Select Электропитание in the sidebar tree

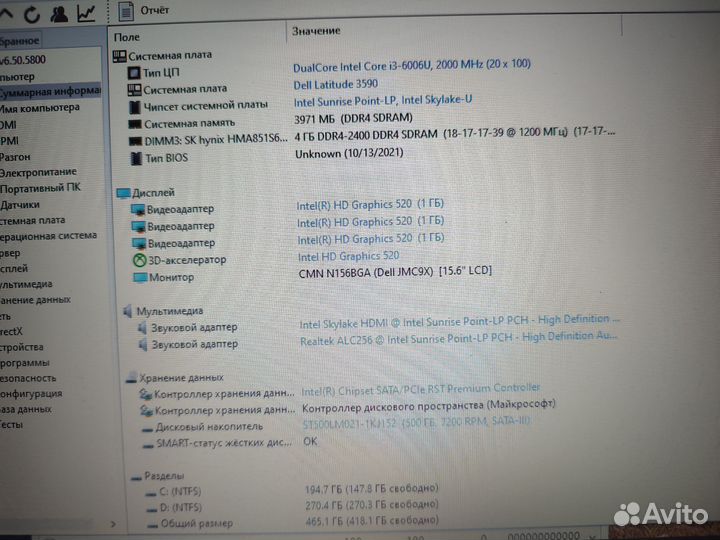(x=38, y=172)
